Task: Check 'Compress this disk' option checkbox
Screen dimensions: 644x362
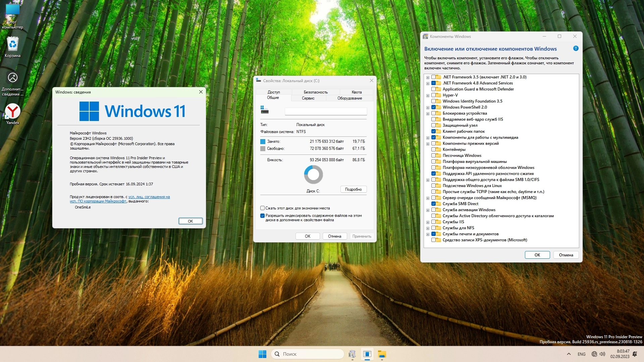Action: pyautogui.click(x=263, y=208)
